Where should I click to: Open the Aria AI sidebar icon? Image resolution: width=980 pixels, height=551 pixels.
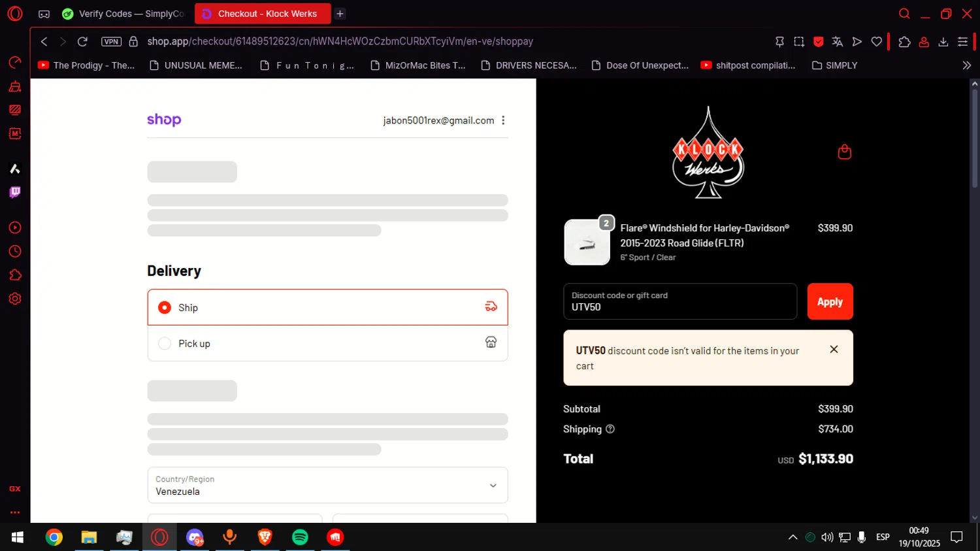[x=14, y=169]
